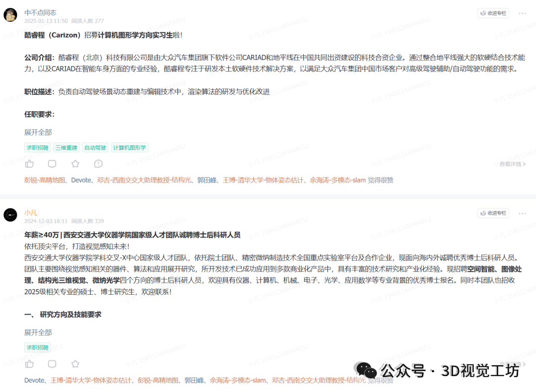Open liker 邓吉-西南交大助理教授-结构光 under Carizon post
The width and height of the screenshot is (536, 392).
click(x=144, y=180)
